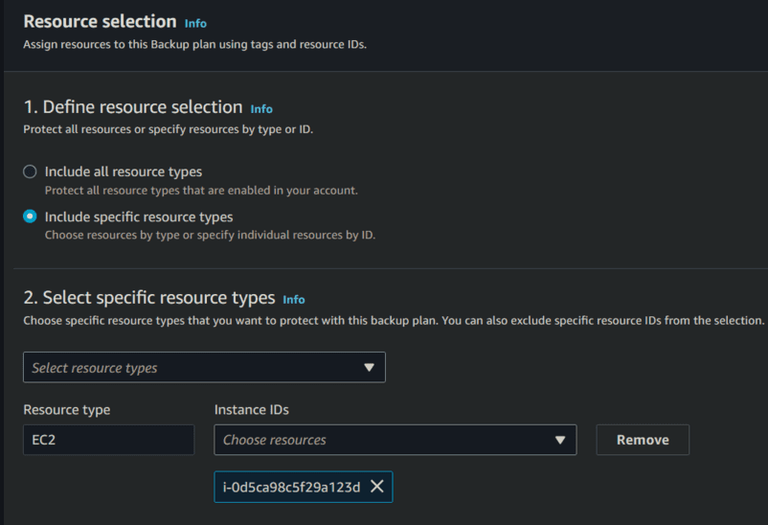Screen dimensions: 768x525
Task: Click the Instance IDs column label
Action: (x=252, y=410)
